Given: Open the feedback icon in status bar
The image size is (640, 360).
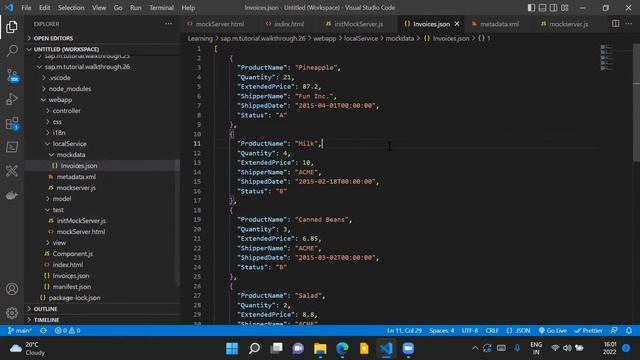Looking at the screenshot, I should (614, 330).
